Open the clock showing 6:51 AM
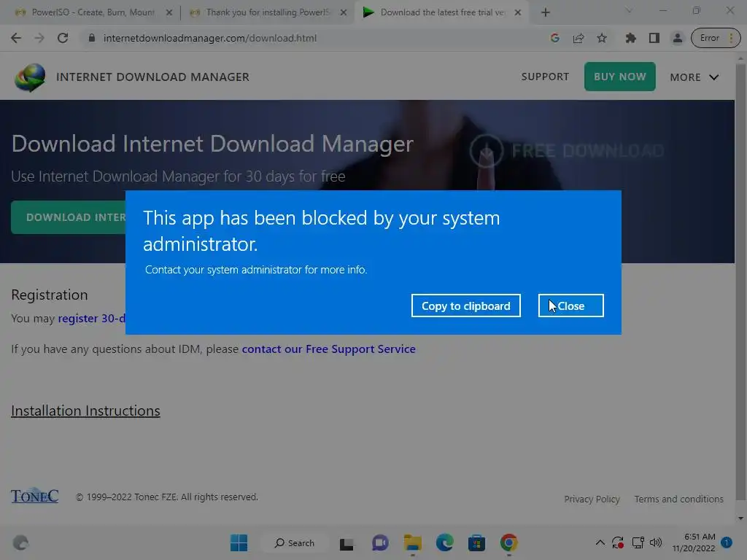The width and height of the screenshot is (747, 560). point(694,542)
